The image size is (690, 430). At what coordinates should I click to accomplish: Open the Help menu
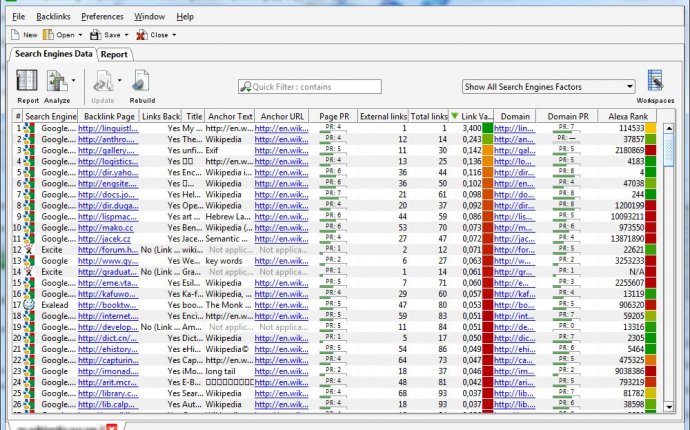[185, 17]
